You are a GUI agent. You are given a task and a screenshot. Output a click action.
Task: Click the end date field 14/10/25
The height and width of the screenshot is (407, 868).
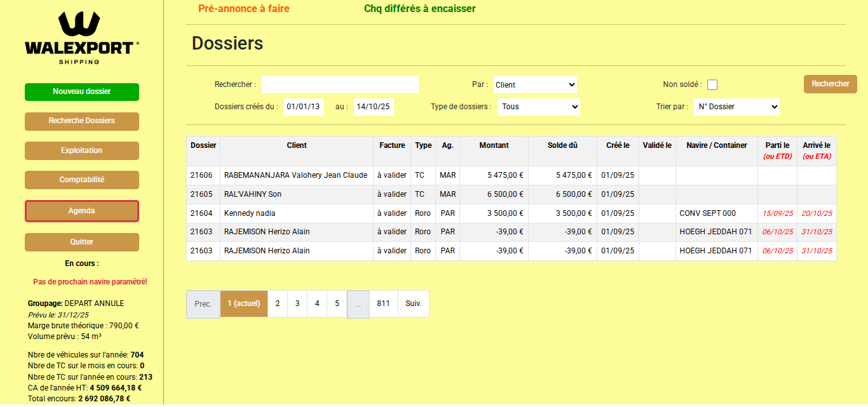tap(374, 107)
